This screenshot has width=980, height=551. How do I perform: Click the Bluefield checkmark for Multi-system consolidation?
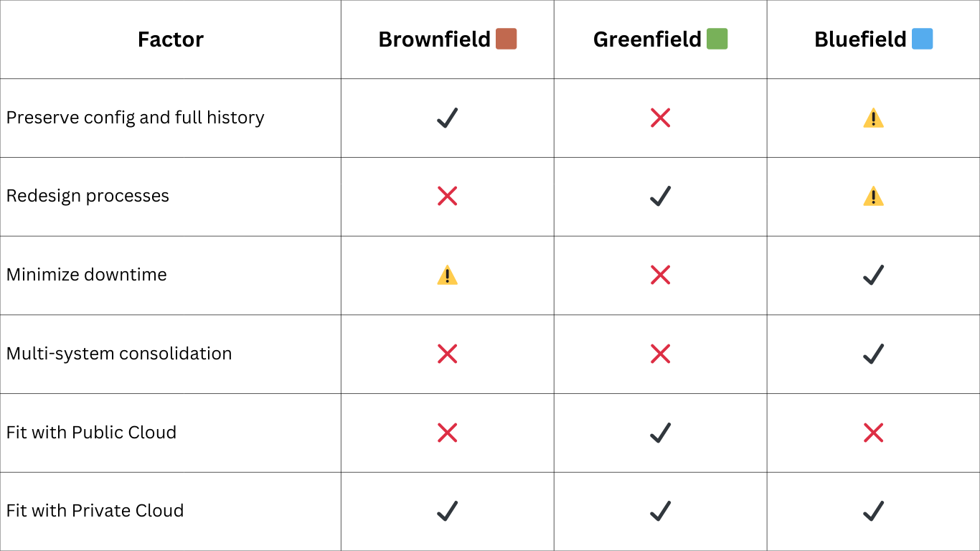pos(873,354)
